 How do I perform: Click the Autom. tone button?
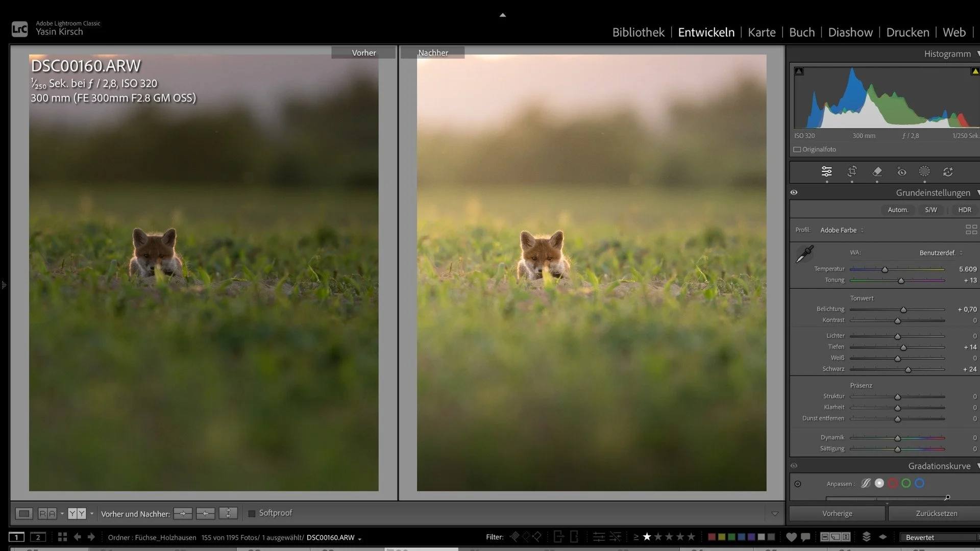click(x=898, y=210)
